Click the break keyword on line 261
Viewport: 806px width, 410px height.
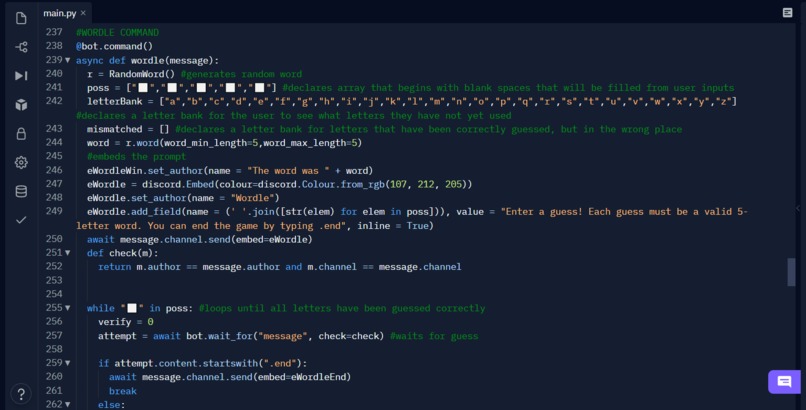coord(122,392)
